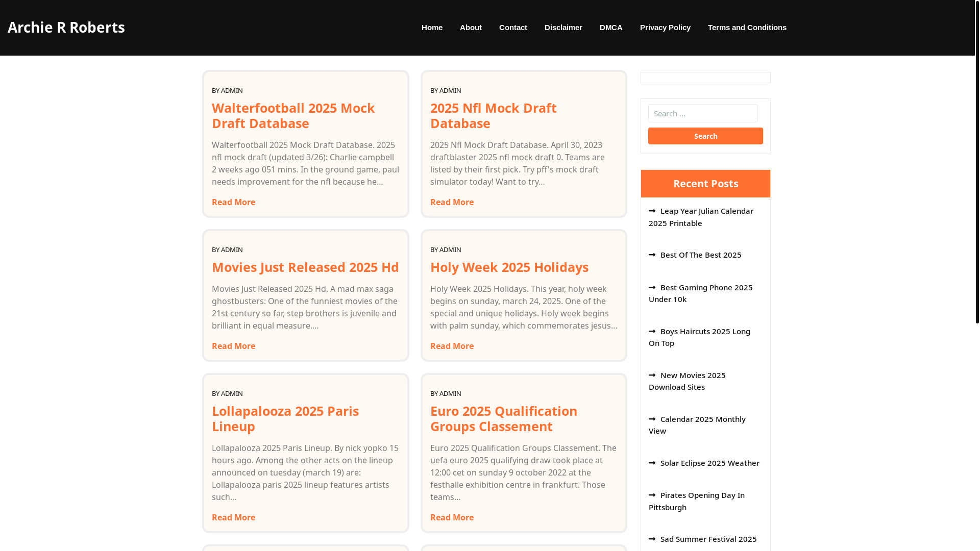The width and height of the screenshot is (980, 551).
Task: Focus the Search input field
Action: pos(703,113)
